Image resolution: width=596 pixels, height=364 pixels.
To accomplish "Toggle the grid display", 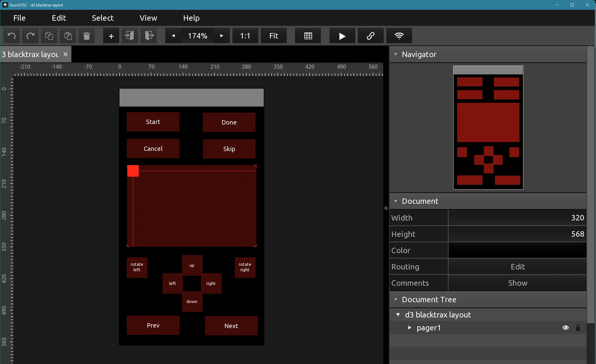I will coord(307,36).
